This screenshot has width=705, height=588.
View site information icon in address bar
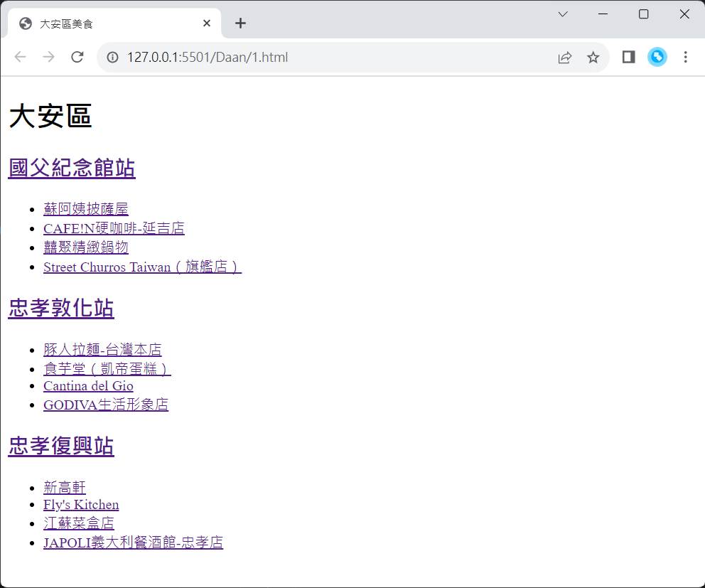[x=112, y=57]
